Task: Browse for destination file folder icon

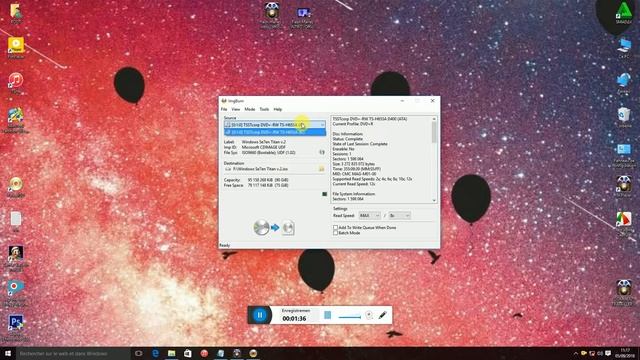Action: [x=322, y=169]
